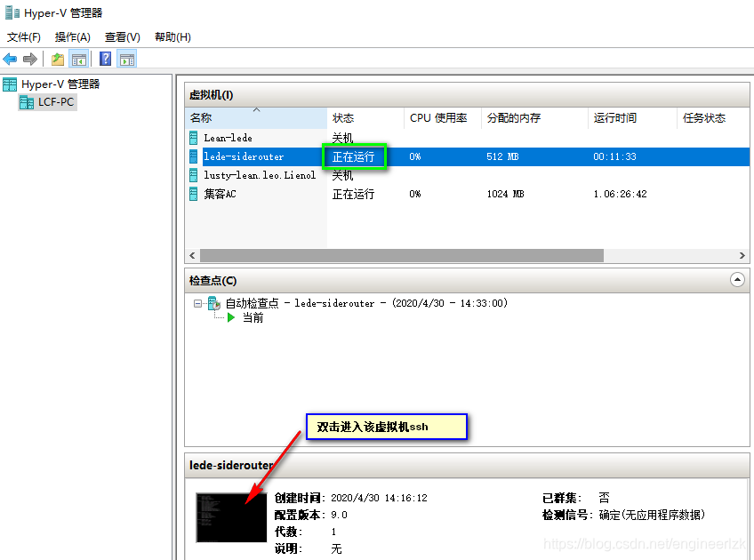Sort by the CPU 使用率 column header
This screenshot has height=560, width=754.
(x=443, y=118)
